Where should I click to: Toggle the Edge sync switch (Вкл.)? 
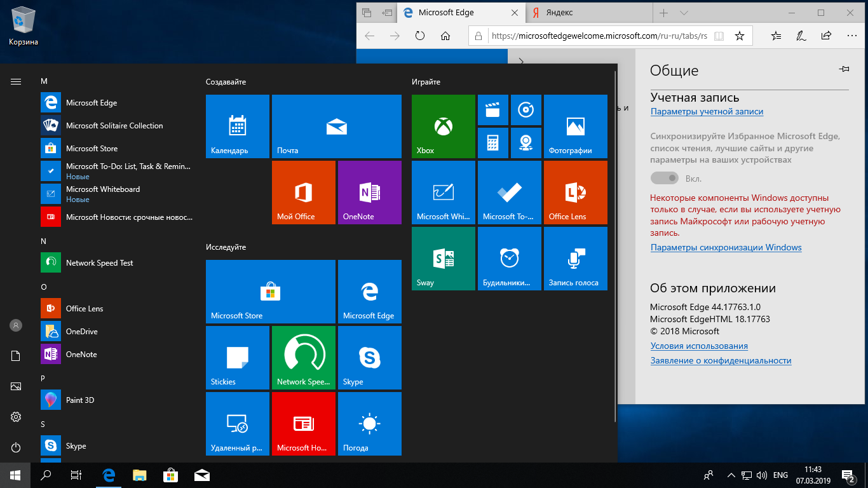(665, 179)
